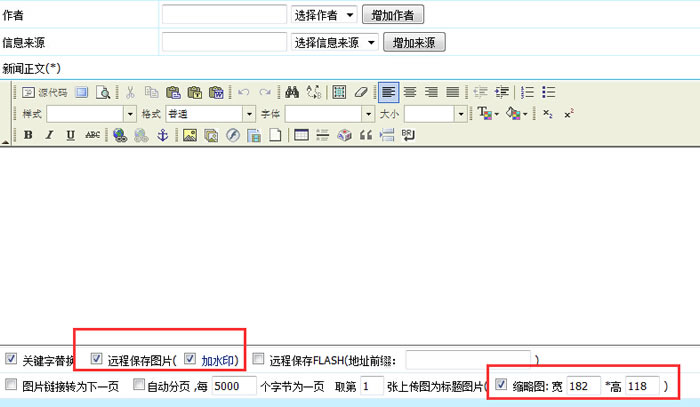Click the Flash insert icon
Viewport: 700px width, 407px height.
233,135
